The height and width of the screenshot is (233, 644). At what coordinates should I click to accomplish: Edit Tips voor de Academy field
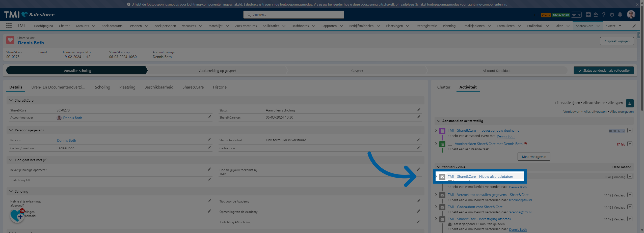pos(419,201)
